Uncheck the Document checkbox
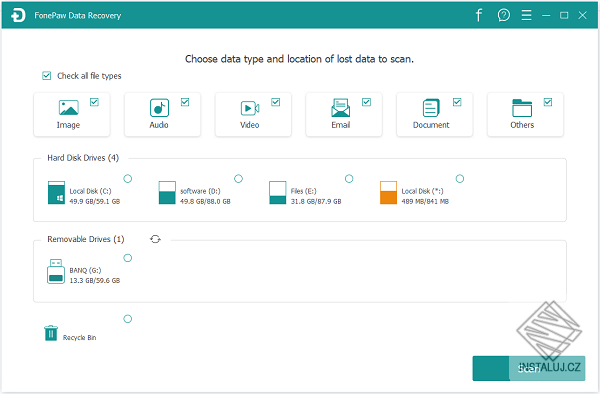The height and width of the screenshot is (394, 600). click(x=457, y=102)
